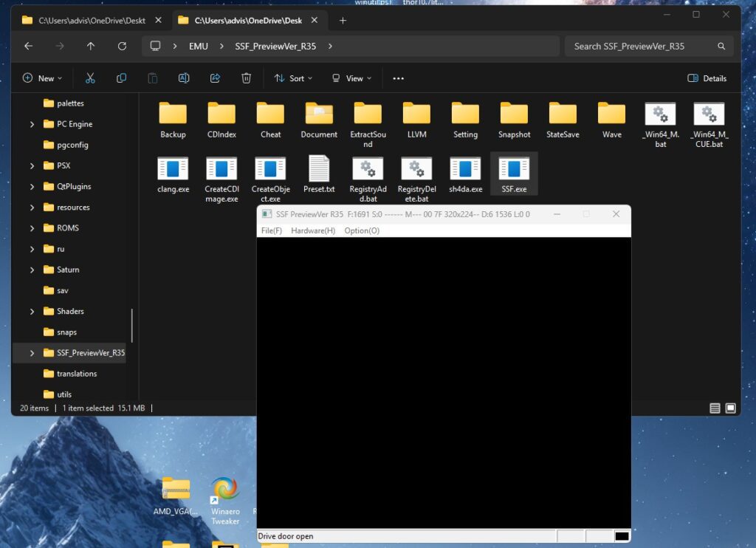Click the search magnifier icon
Viewport: 756px width, 548px height.
[721, 47]
